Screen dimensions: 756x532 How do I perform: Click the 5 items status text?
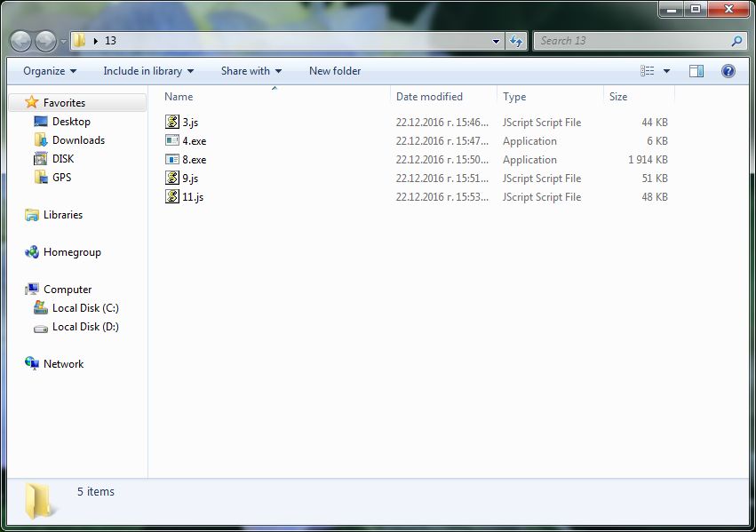pos(95,491)
